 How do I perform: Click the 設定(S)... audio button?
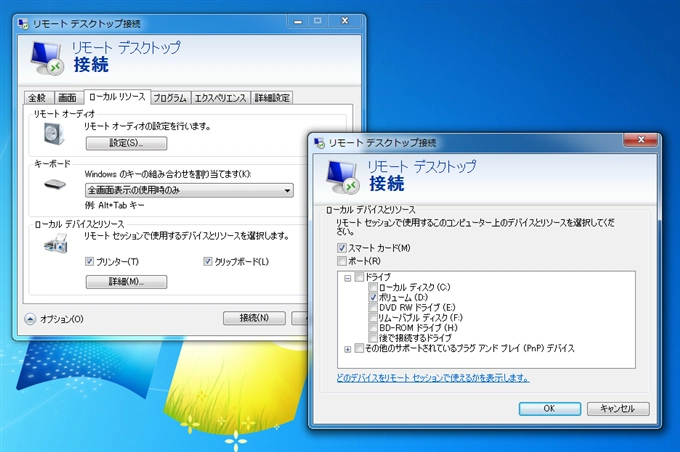[x=126, y=143]
